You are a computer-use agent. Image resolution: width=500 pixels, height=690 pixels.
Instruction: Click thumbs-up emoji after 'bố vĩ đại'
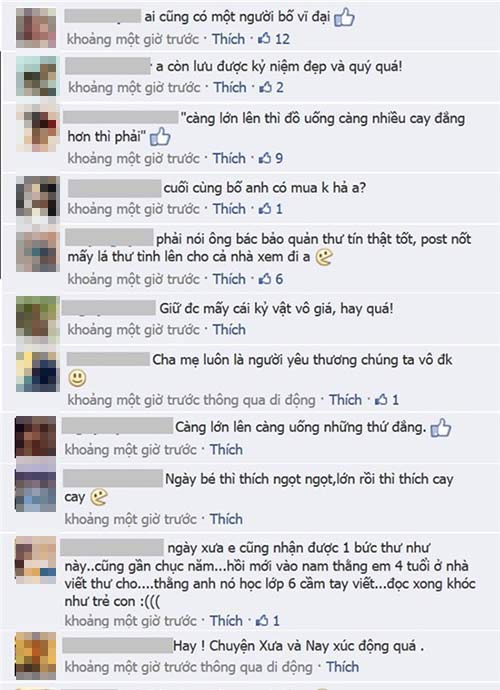344,18
